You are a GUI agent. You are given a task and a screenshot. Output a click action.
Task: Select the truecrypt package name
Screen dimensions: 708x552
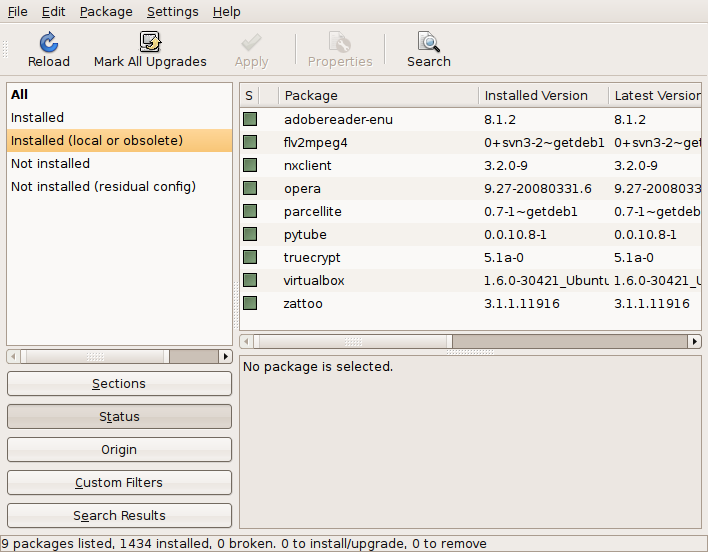[x=312, y=258]
